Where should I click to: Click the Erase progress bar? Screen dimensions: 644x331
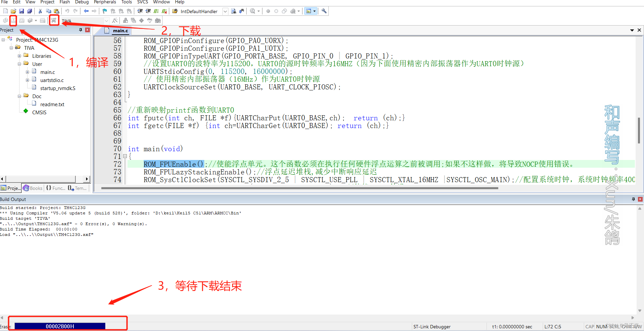tap(60, 326)
